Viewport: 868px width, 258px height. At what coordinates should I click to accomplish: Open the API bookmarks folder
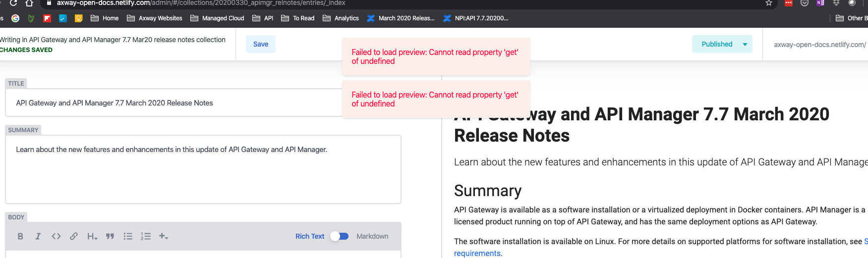point(263,18)
